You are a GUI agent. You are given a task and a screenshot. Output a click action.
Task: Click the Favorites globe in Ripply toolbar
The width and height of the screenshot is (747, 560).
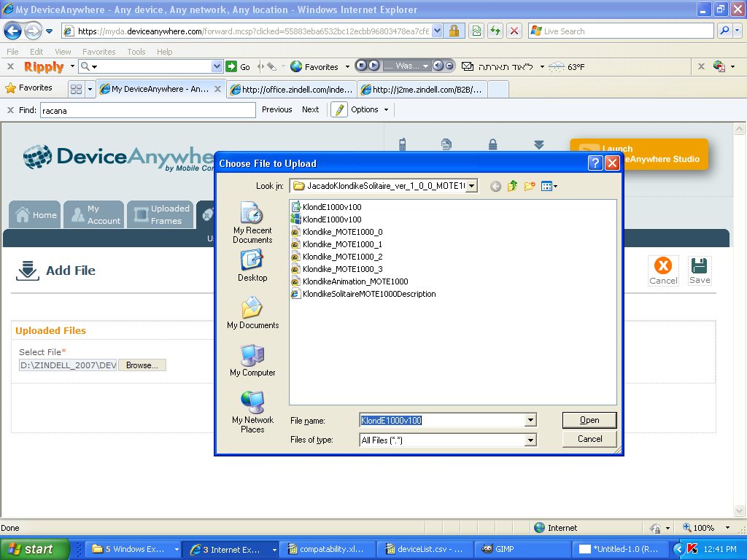click(296, 66)
